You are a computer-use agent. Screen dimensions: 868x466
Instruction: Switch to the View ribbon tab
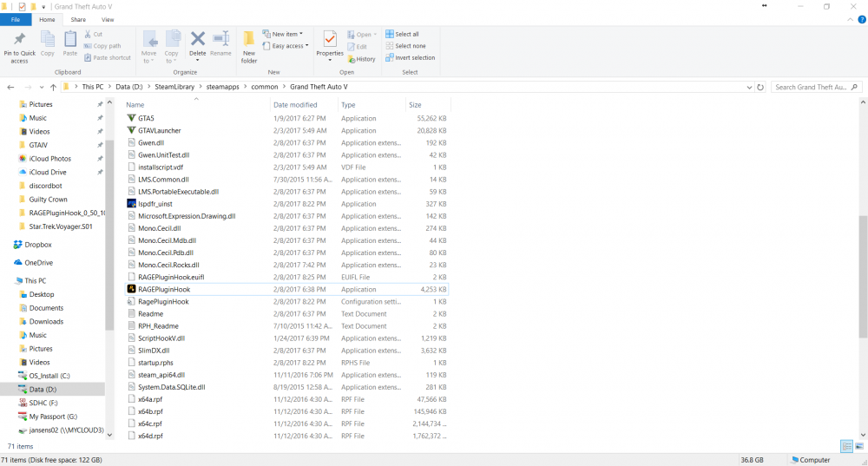[x=108, y=19]
